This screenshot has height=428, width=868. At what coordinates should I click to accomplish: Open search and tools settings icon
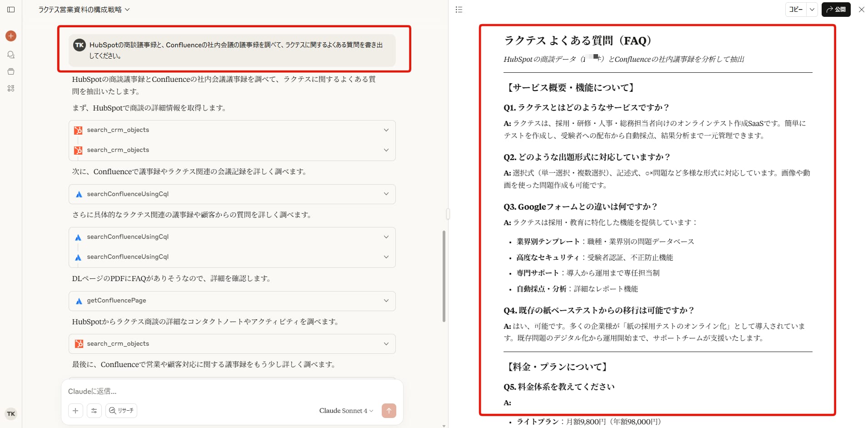tap(94, 411)
